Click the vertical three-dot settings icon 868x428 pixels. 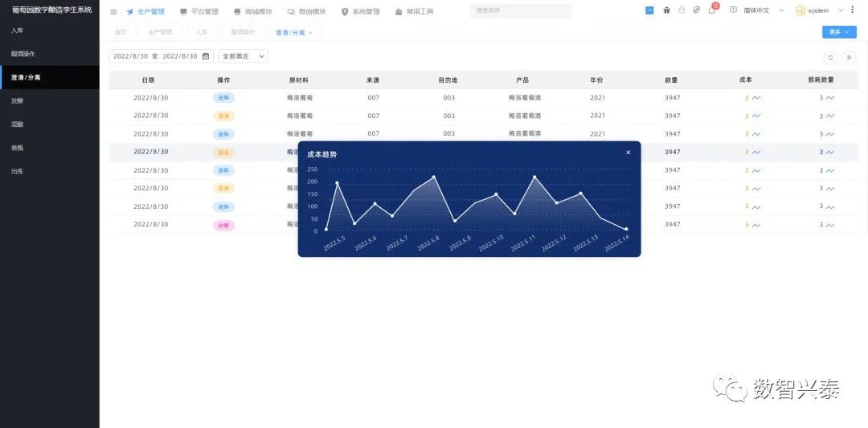click(x=853, y=10)
